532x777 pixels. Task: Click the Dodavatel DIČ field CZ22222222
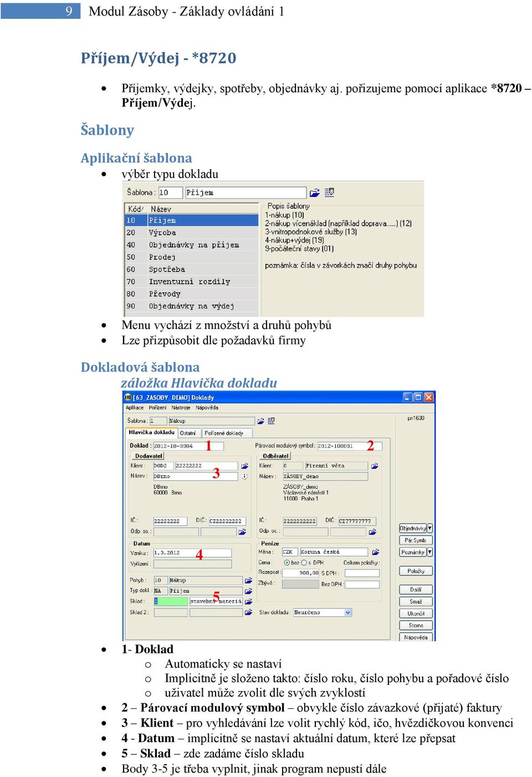coord(226,521)
